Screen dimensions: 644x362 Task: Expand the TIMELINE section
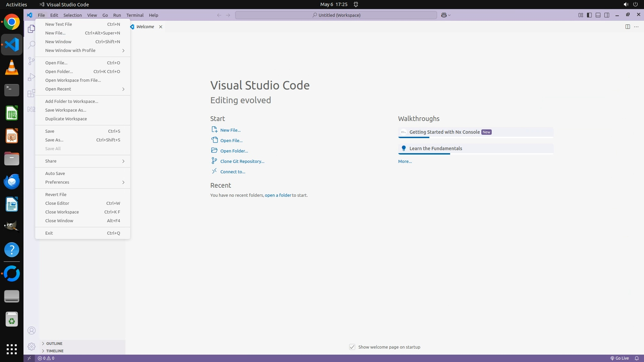[x=55, y=351]
